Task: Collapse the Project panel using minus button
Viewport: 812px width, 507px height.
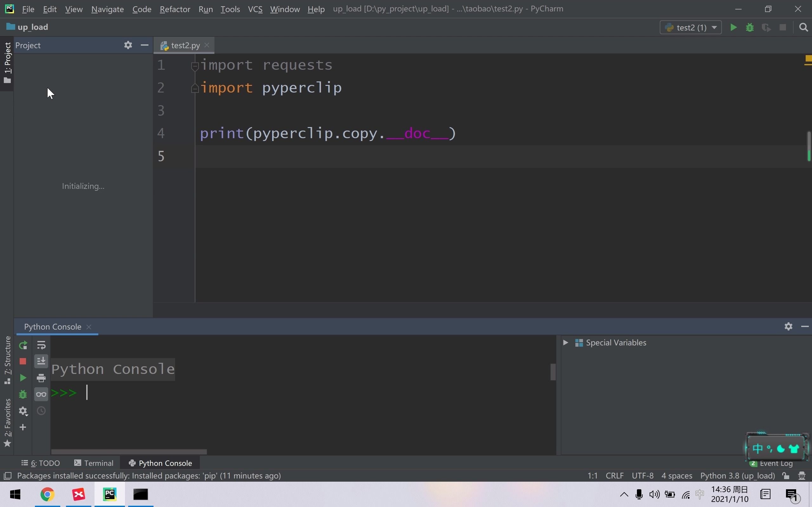Action: (144, 45)
